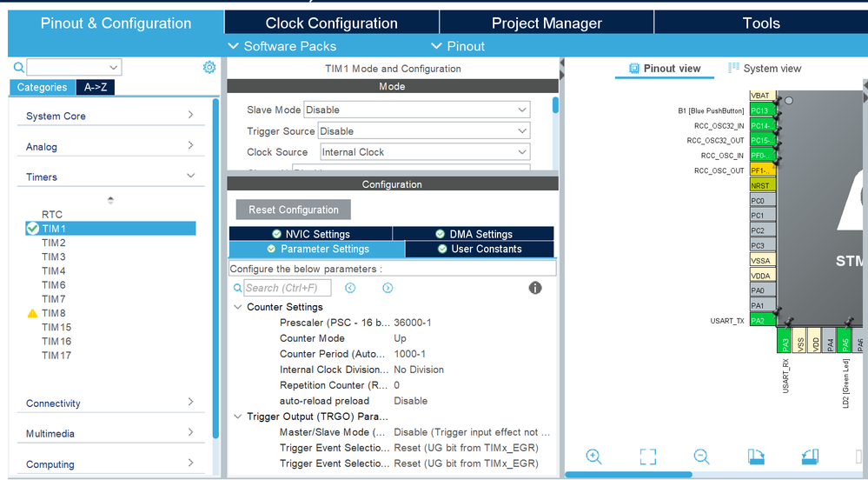The width and height of the screenshot is (868, 480).
Task: Click the info icon in parameter settings
Action: (534, 288)
